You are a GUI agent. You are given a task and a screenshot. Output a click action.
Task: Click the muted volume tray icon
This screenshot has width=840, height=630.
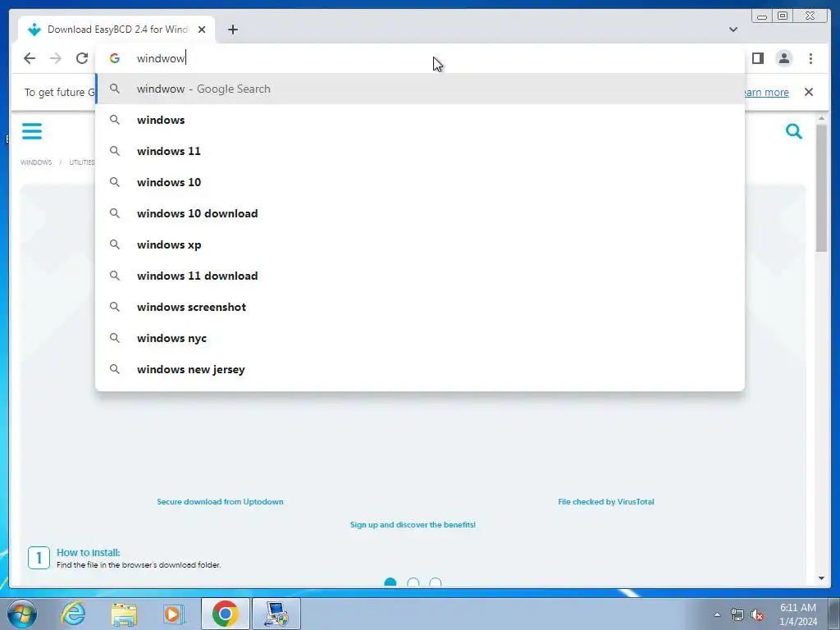click(757, 615)
